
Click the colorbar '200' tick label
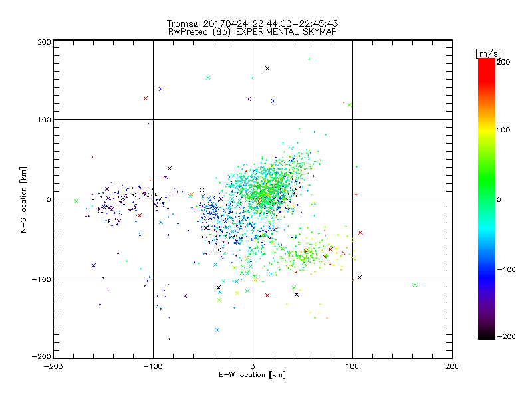(503, 62)
